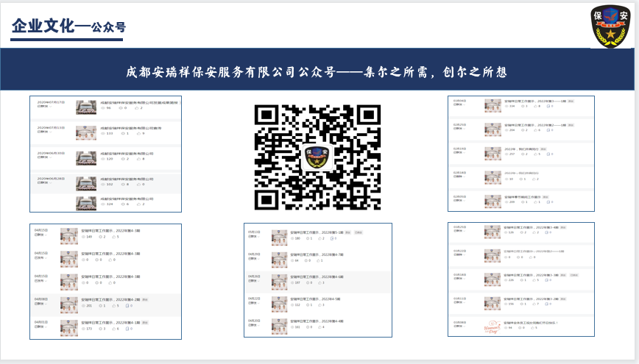Screen dimensions: 639x364
Task: Click the WeChat QR code image
Action: (x=317, y=157)
